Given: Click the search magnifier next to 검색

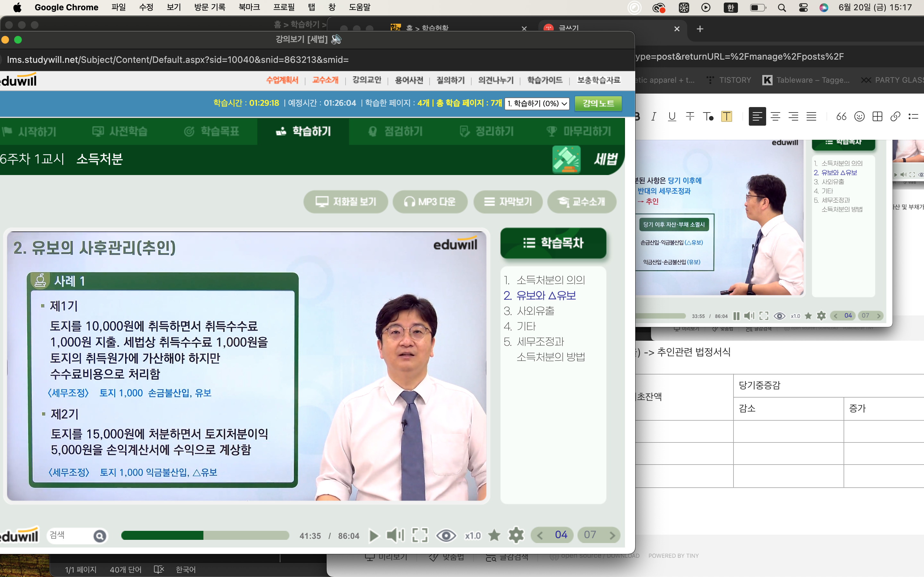Looking at the screenshot, I should pyautogui.click(x=100, y=536).
